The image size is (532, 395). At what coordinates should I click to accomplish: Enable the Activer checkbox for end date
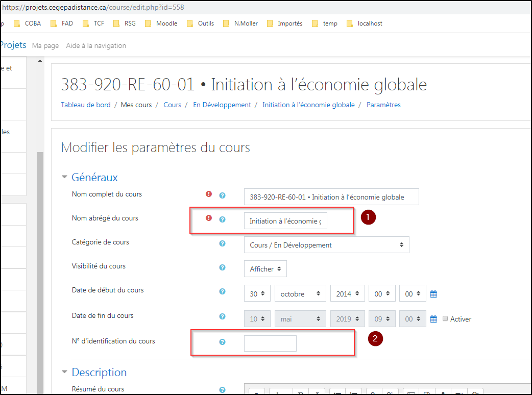click(x=445, y=318)
